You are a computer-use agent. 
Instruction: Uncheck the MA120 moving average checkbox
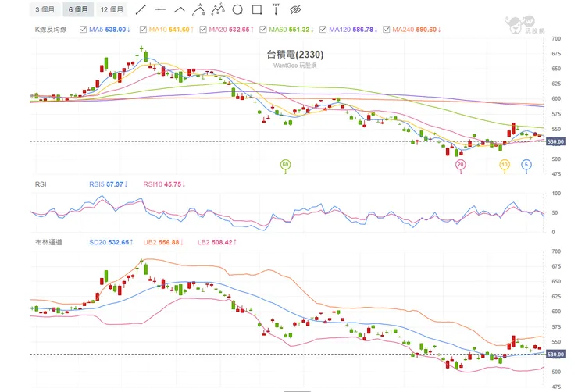pos(323,30)
